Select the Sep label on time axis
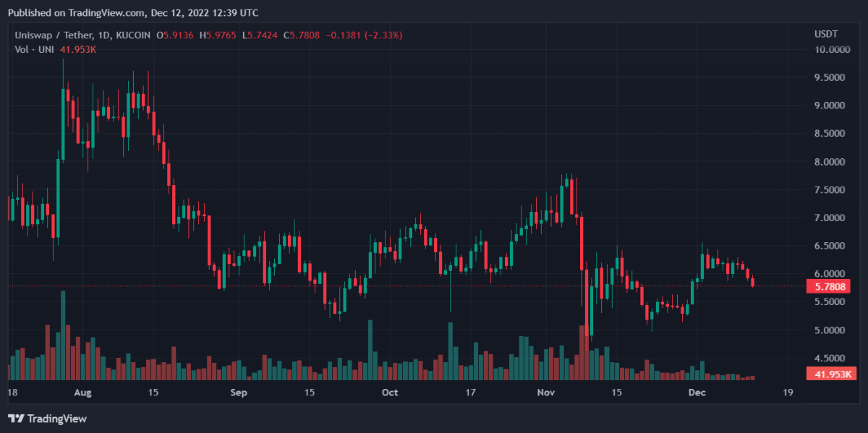 click(x=238, y=393)
